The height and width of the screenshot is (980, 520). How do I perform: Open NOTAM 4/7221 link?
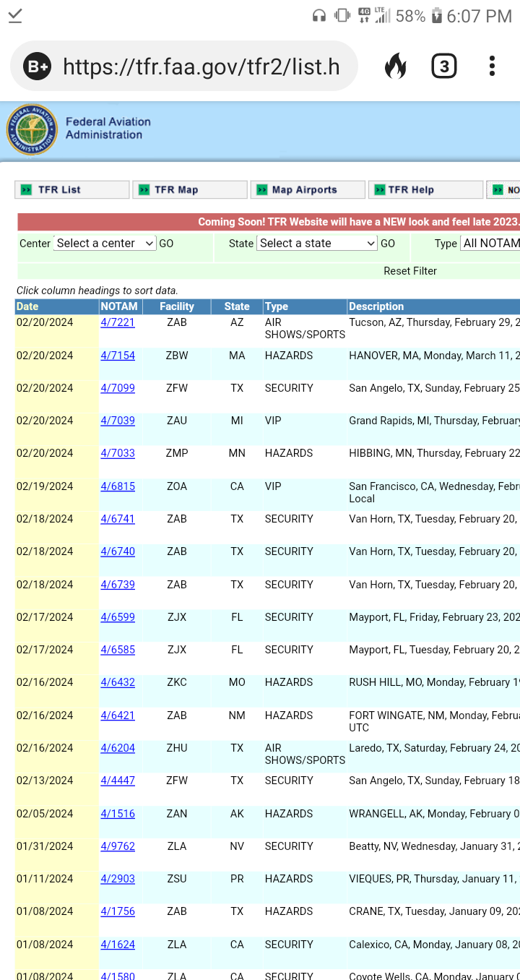coord(118,322)
